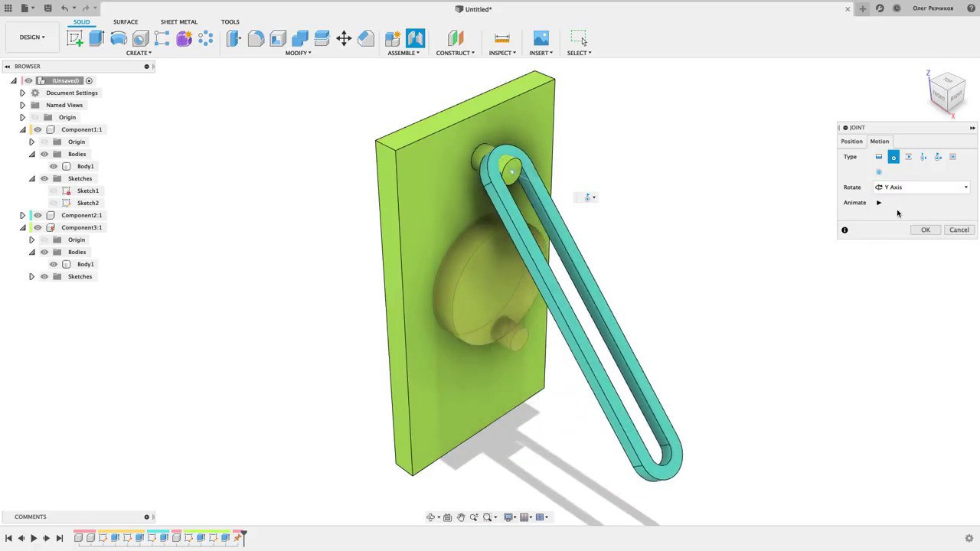This screenshot has width=980, height=551.
Task: Choose the Rigid joint type icon
Action: click(879, 157)
